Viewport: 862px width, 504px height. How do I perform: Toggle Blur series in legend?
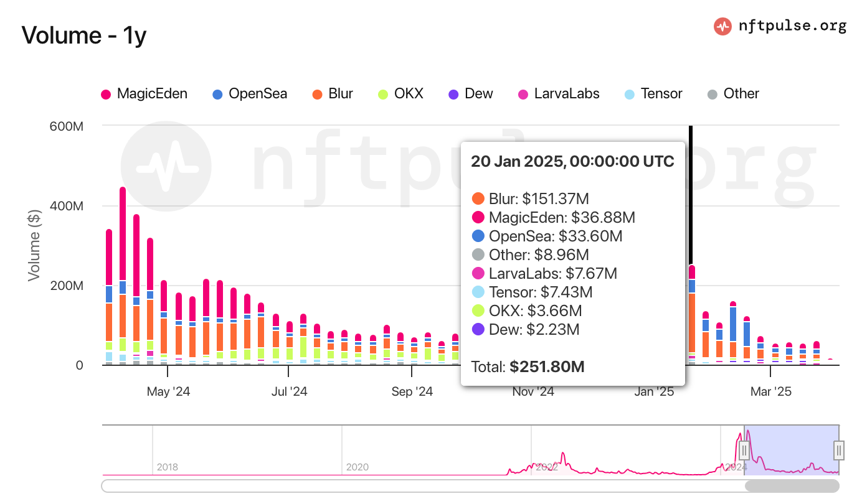333,94
